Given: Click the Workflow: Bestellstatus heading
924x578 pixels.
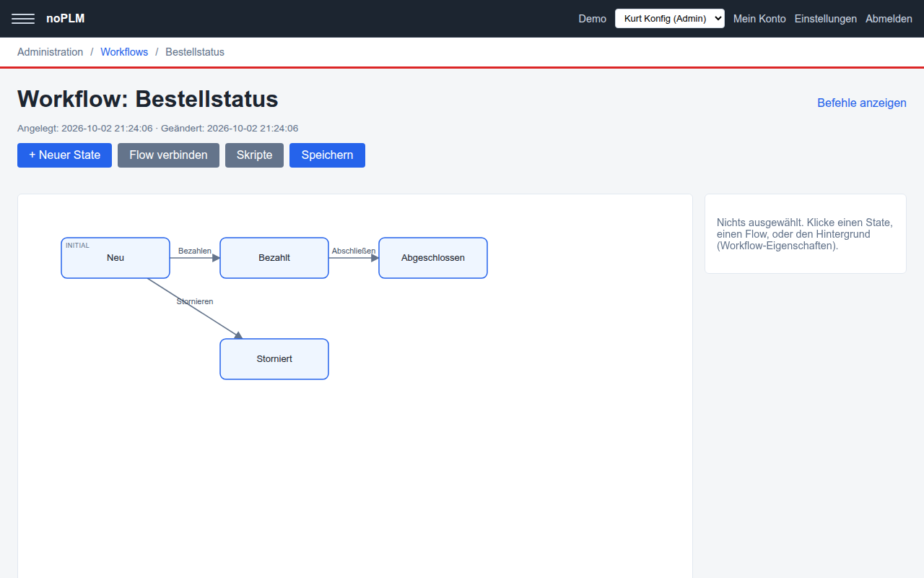Looking at the screenshot, I should click(x=147, y=99).
